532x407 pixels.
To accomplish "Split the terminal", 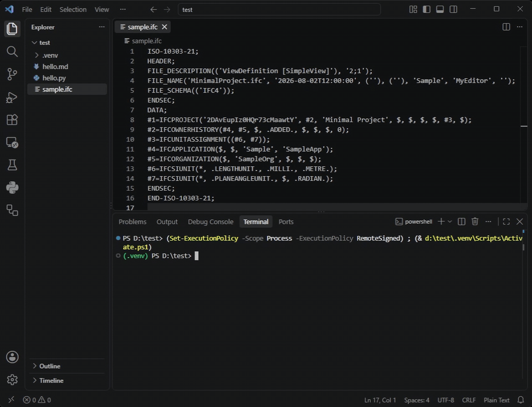I will pyautogui.click(x=462, y=222).
